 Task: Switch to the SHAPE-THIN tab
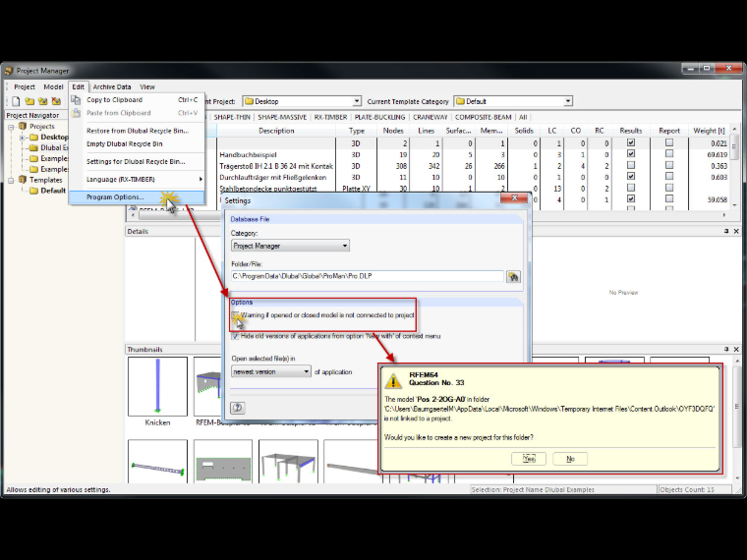pyautogui.click(x=232, y=117)
